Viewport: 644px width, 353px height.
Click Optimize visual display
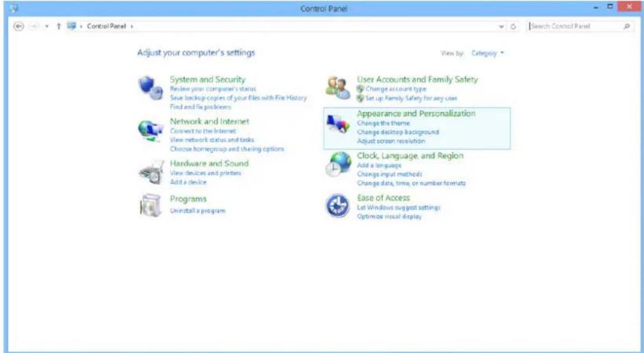coord(389,216)
